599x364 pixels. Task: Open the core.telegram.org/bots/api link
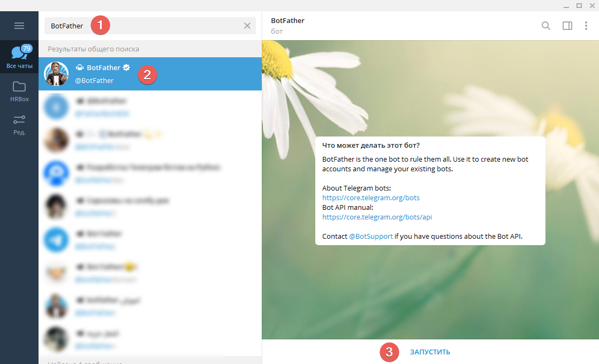(x=377, y=217)
